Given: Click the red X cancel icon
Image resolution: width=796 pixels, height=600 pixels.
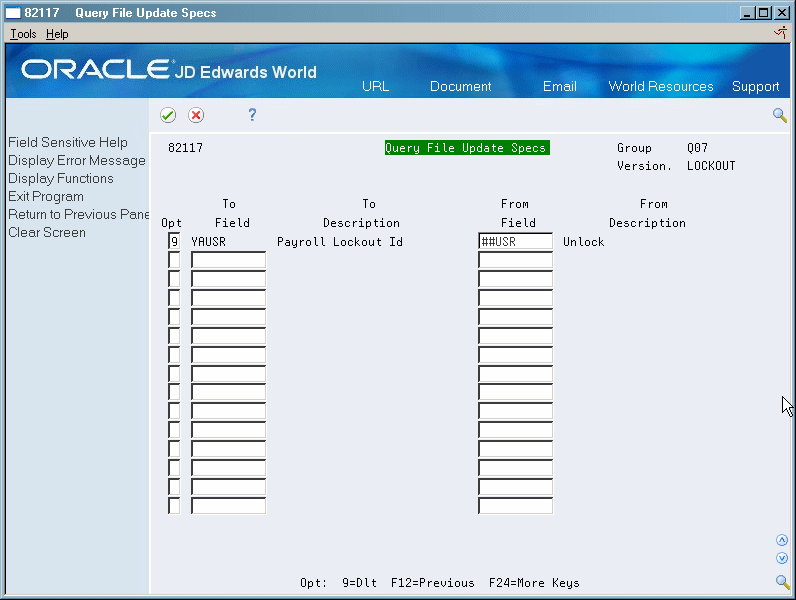Looking at the screenshot, I should click(x=196, y=115).
